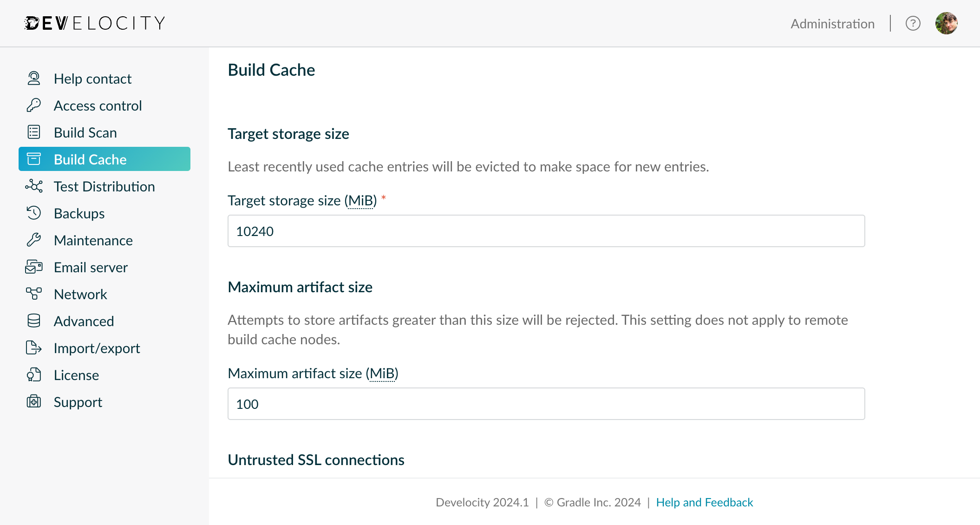The height and width of the screenshot is (525, 980).
Task: Click the Email server envelope icon
Action: click(x=34, y=267)
